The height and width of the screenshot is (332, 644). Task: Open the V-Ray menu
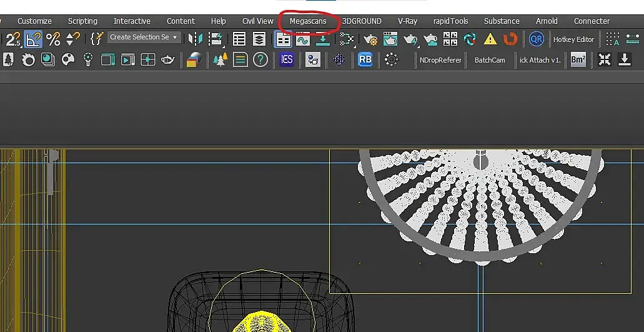click(407, 21)
